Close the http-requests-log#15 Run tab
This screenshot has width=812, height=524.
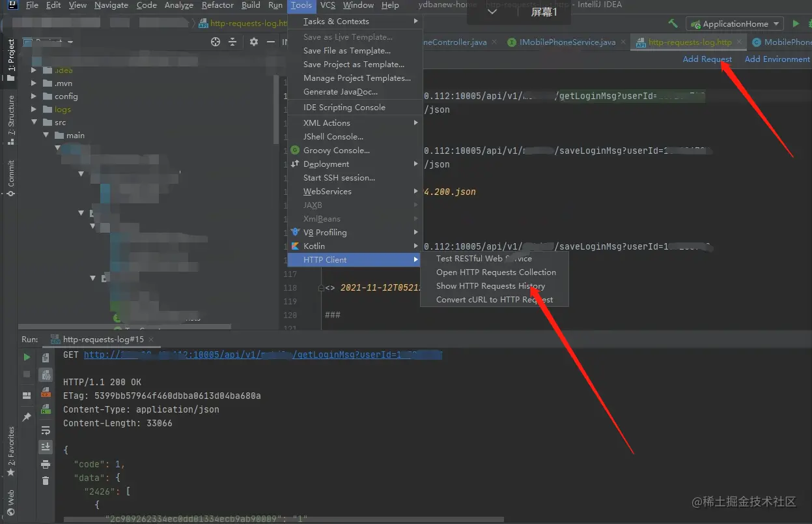click(x=151, y=339)
